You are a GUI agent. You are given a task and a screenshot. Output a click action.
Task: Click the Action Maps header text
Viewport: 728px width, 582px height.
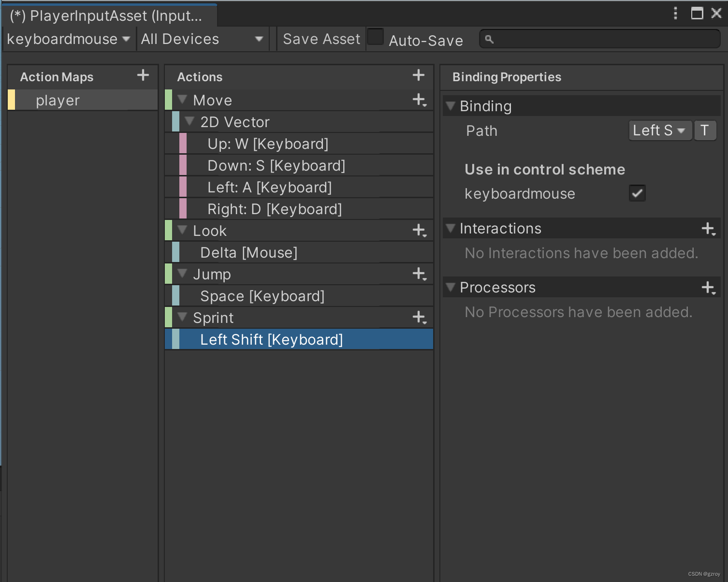click(57, 77)
